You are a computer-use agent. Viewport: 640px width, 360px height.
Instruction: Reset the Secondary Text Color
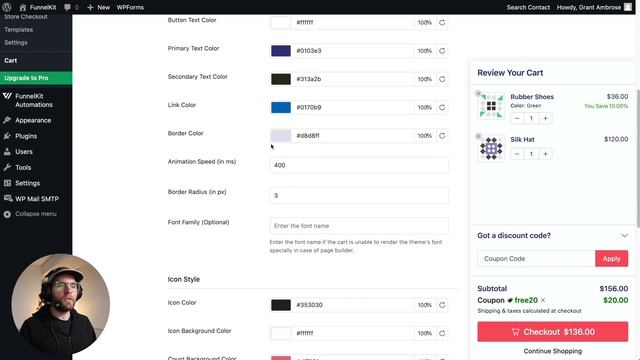442,79
